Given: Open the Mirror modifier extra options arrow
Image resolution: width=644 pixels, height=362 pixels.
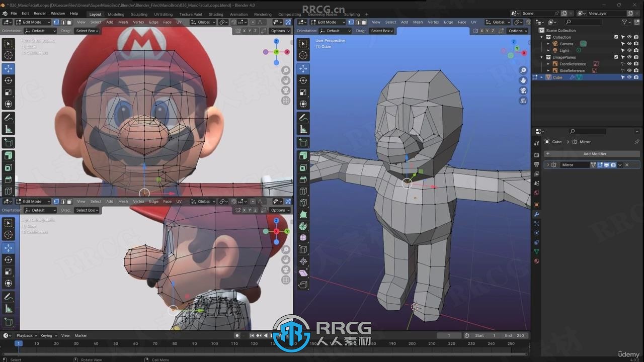Looking at the screenshot, I should (620, 165).
